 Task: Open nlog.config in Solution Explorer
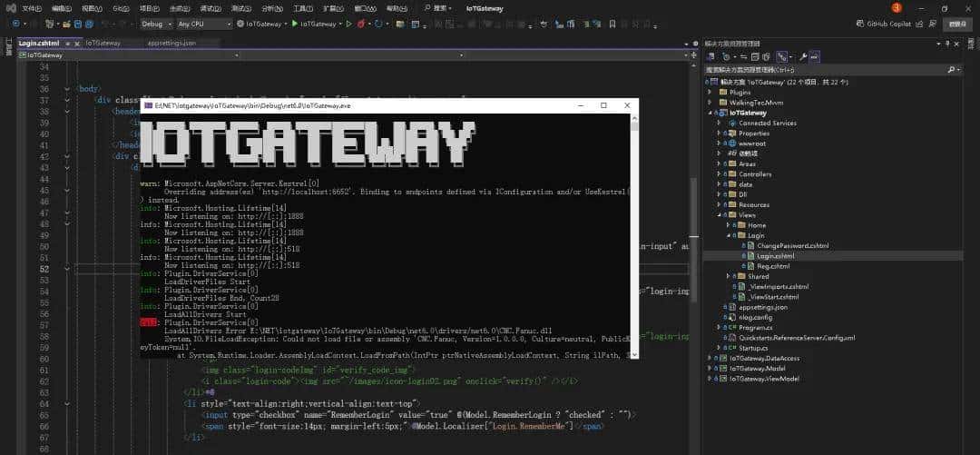755,317
